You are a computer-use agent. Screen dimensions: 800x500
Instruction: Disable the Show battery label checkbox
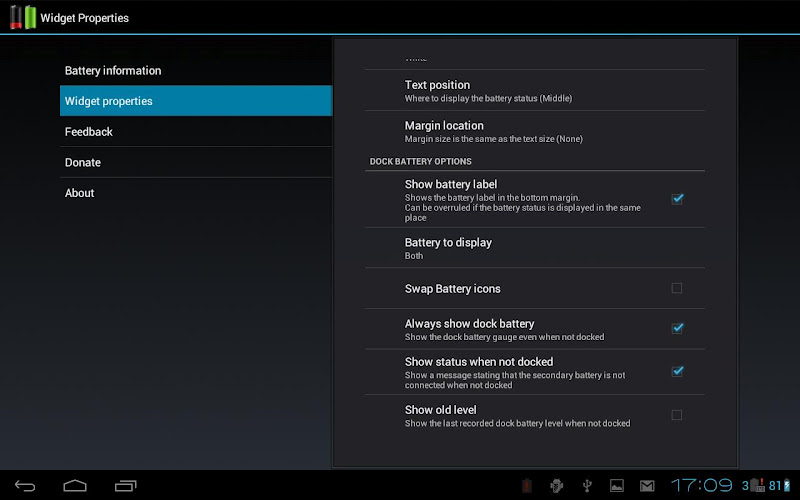tap(677, 199)
